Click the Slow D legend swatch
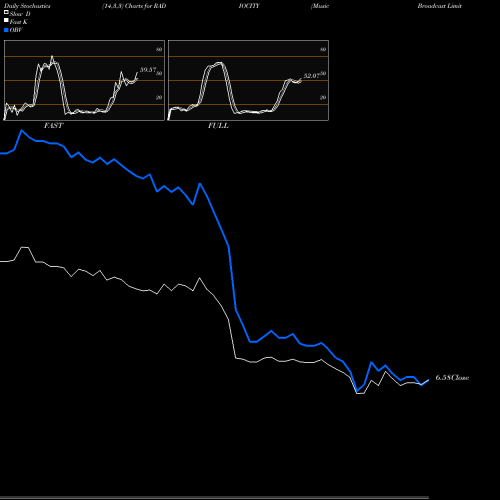The height and width of the screenshot is (500, 500). 6,12
